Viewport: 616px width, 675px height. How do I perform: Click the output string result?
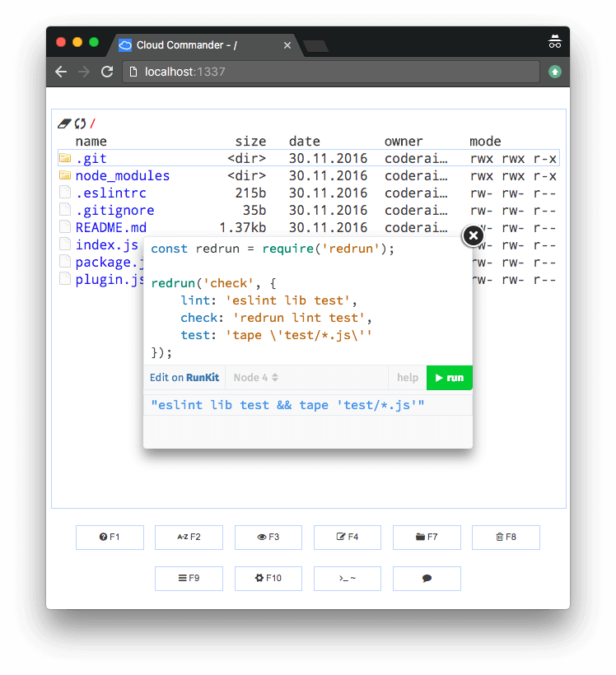coord(287,405)
